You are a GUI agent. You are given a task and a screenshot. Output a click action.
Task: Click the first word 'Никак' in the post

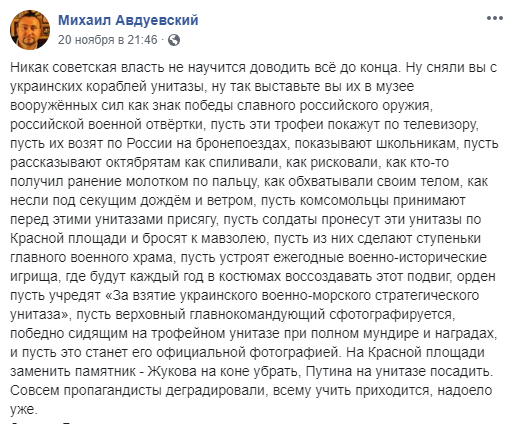[30, 68]
